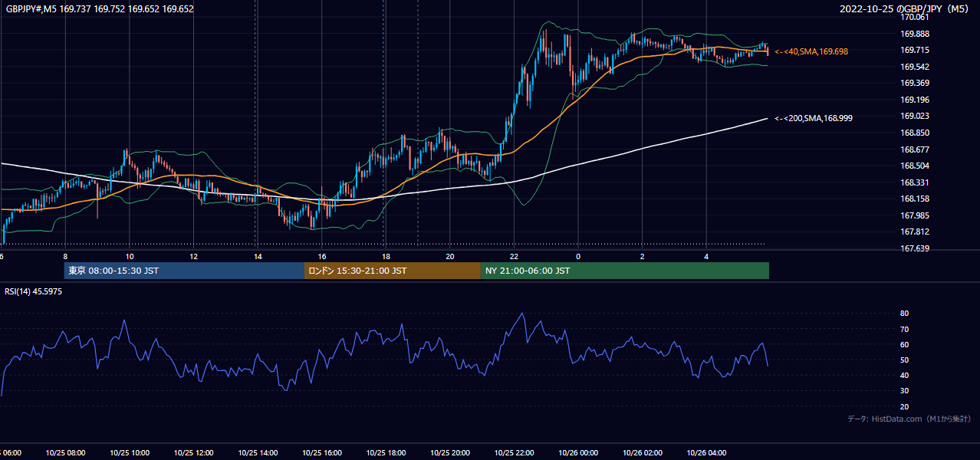Click price axis label 169.023
Screen dimensions: 980x460
coord(914,117)
